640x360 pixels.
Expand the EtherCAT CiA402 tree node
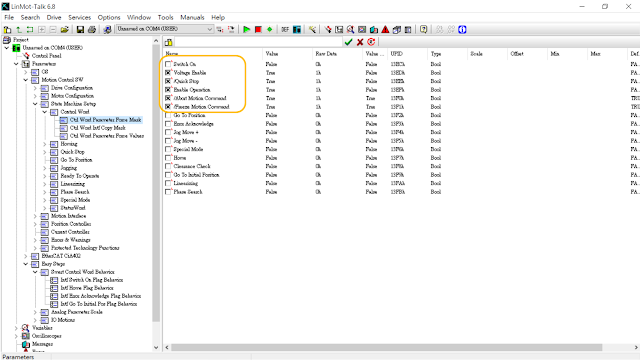point(26,256)
